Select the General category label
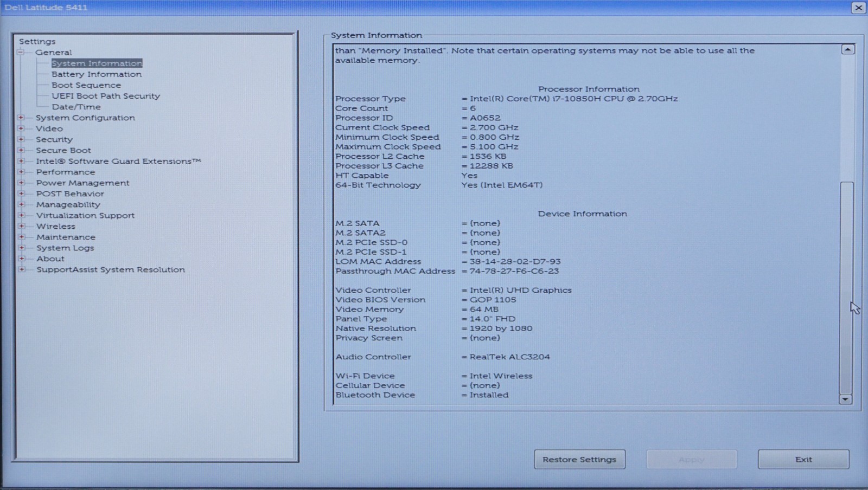Viewport: 868px width, 490px height. click(53, 53)
